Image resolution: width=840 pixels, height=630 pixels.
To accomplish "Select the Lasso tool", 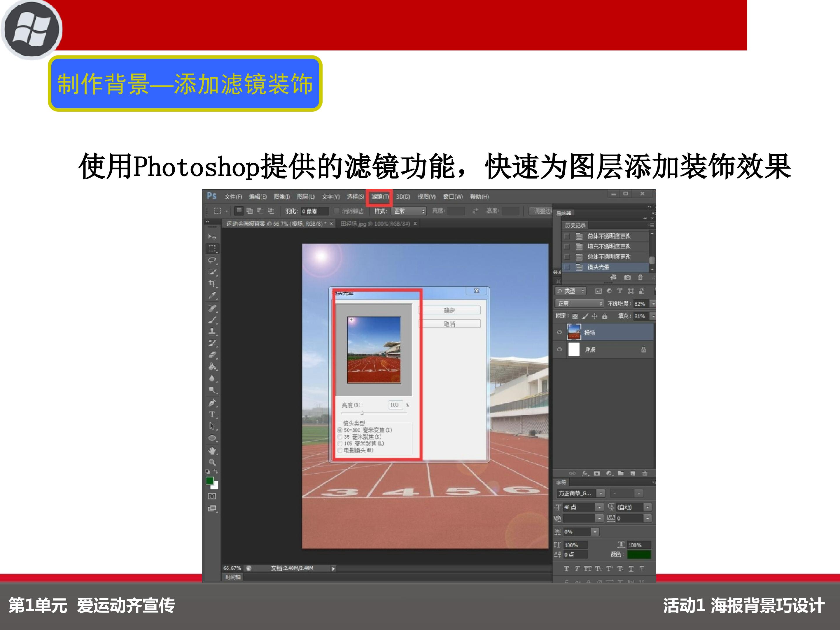I will [212, 260].
